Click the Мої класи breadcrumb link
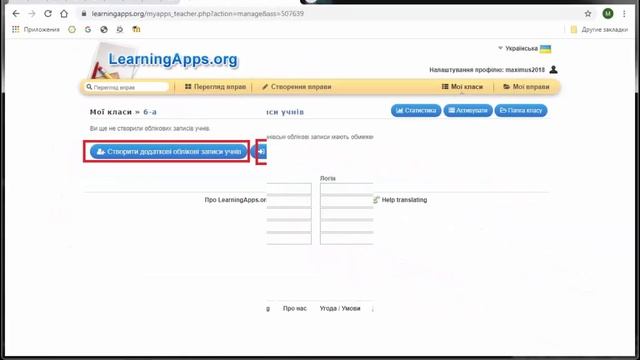640x360 pixels. coord(111,112)
